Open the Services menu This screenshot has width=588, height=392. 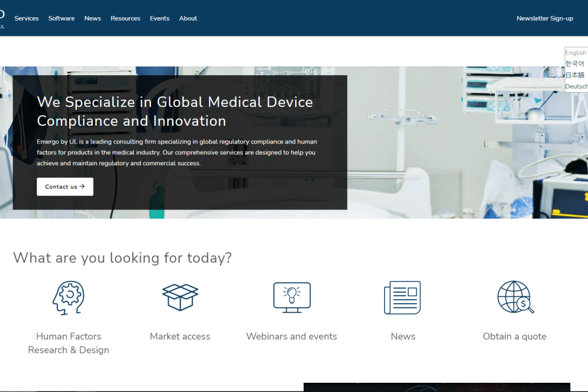pos(26,18)
